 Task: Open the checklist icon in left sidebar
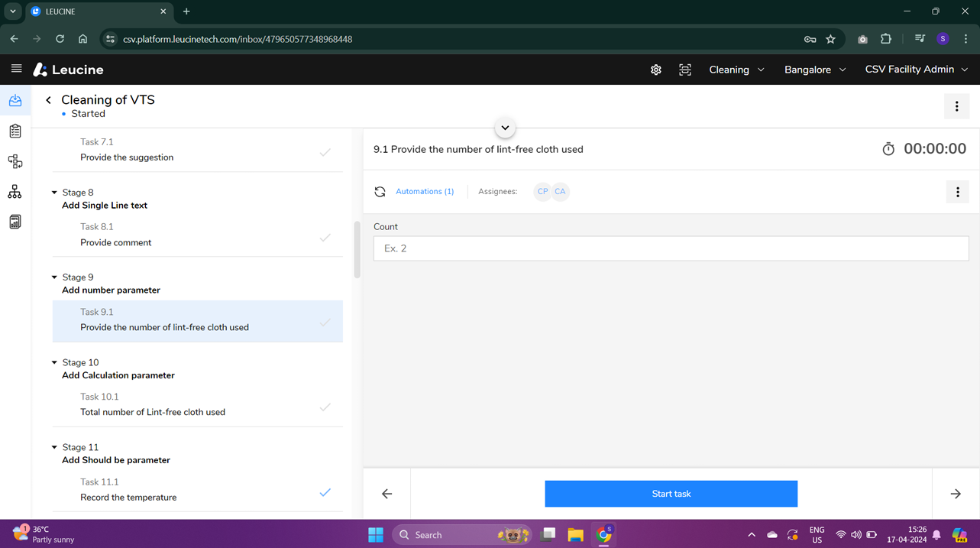pos(15,131)
